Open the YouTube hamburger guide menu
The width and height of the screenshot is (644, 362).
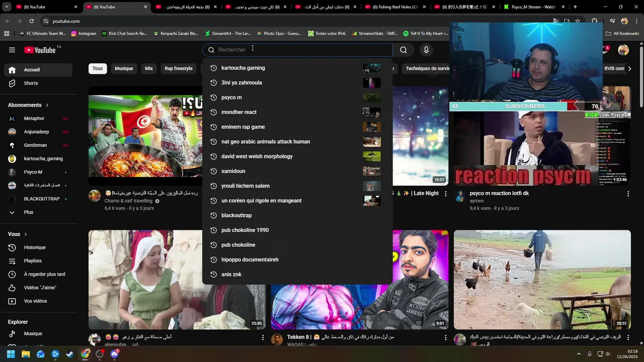(12, 50)
